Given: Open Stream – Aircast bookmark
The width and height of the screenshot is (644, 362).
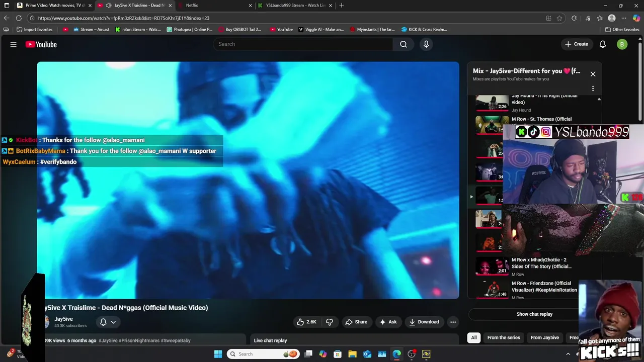Looking at the screenshot, I should coord(91,29).
